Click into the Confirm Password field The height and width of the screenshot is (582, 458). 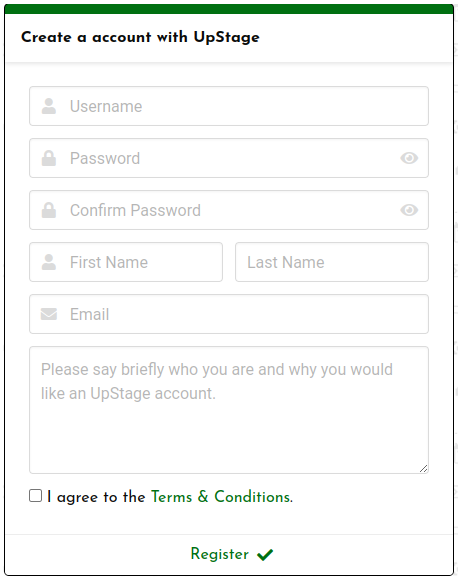pos(229,210)
